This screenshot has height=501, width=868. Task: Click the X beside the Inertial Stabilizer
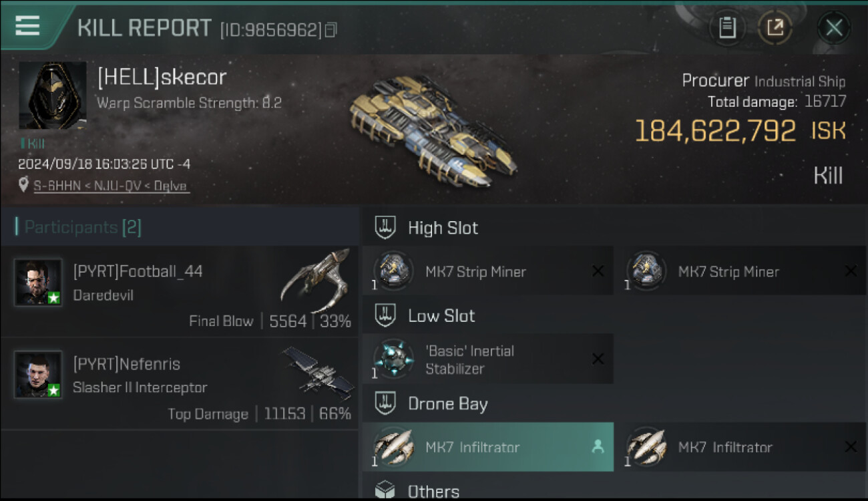coord(598,359)
